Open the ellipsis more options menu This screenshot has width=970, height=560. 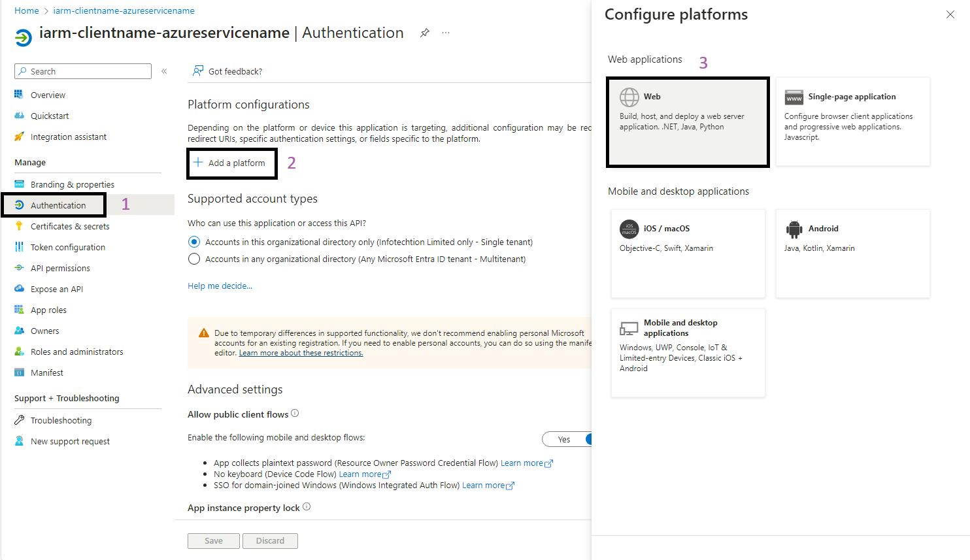point(446,33)
